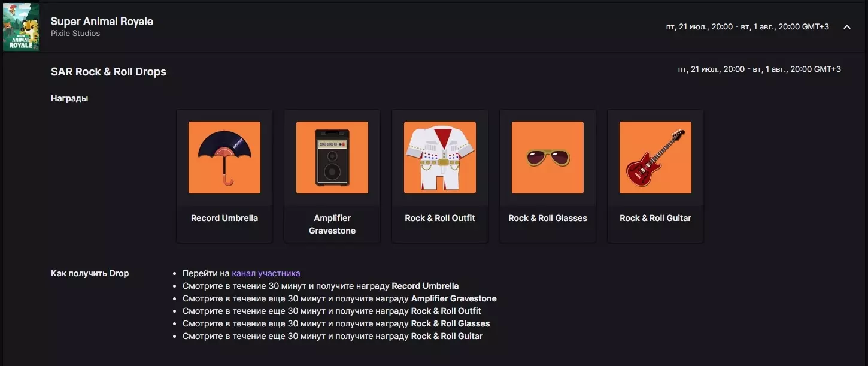Click the instruction line mentioning Rock & Roll Guitar
This screenshot has height=366, width=868.
click(333, 336)
